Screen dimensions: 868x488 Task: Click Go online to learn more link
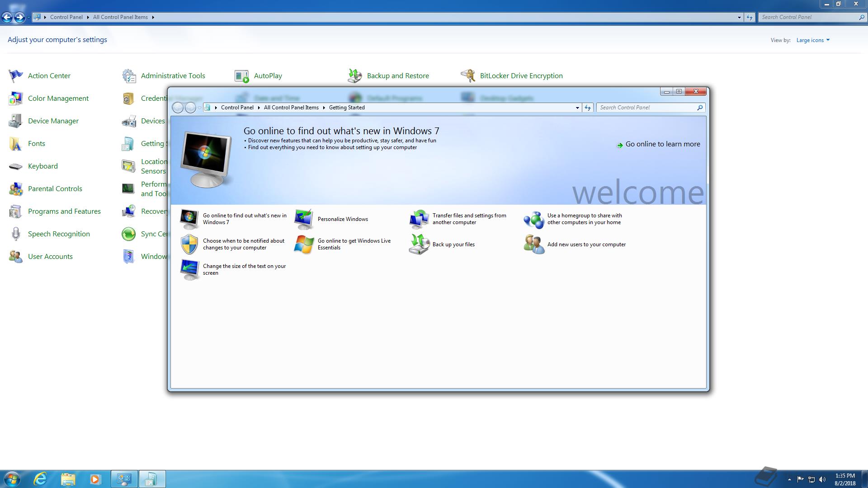659,144
